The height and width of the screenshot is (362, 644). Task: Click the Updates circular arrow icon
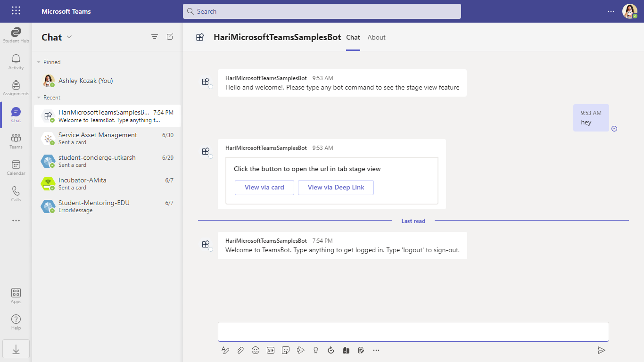click(x=331, y=350)
